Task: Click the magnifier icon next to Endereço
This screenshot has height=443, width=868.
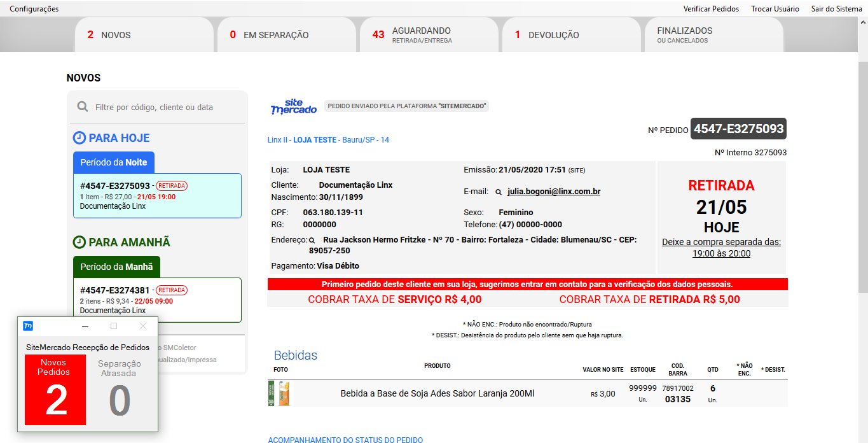Action: pyautogui.click(x=312, y=241)
